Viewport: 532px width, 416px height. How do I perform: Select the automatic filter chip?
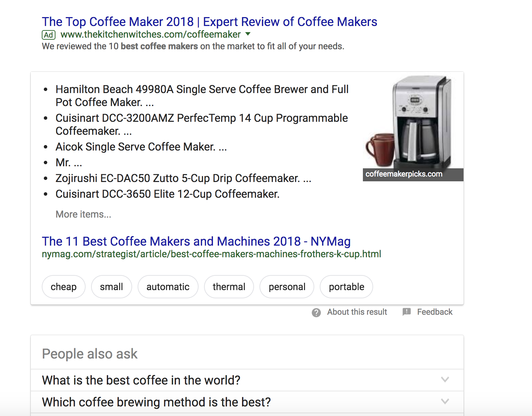168,287
